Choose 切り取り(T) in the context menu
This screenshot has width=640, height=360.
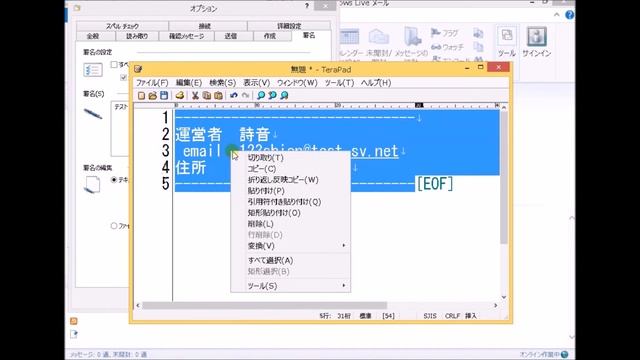[291, 158]
